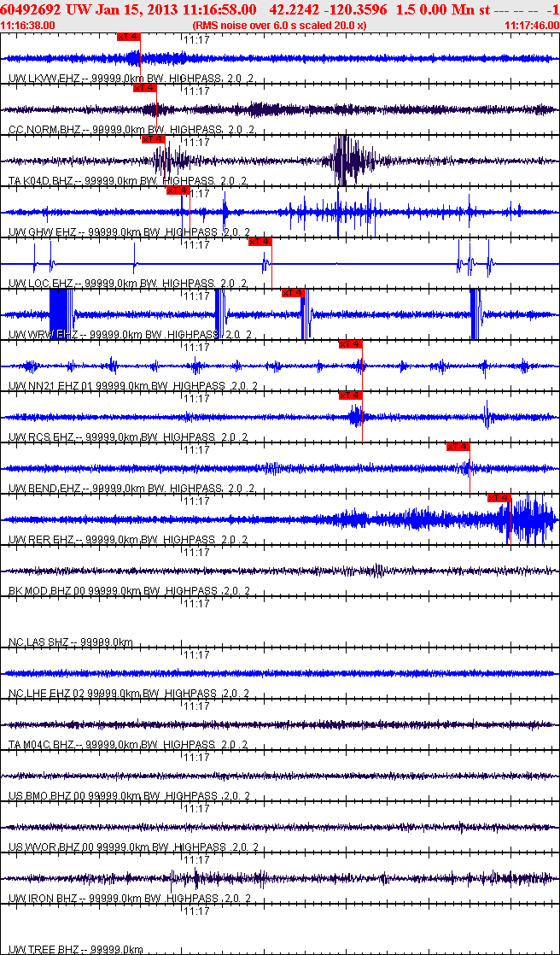Click the start time 11:16:38.00 label
The width and height of the screenshot is (560, 955).
[28, 26]
